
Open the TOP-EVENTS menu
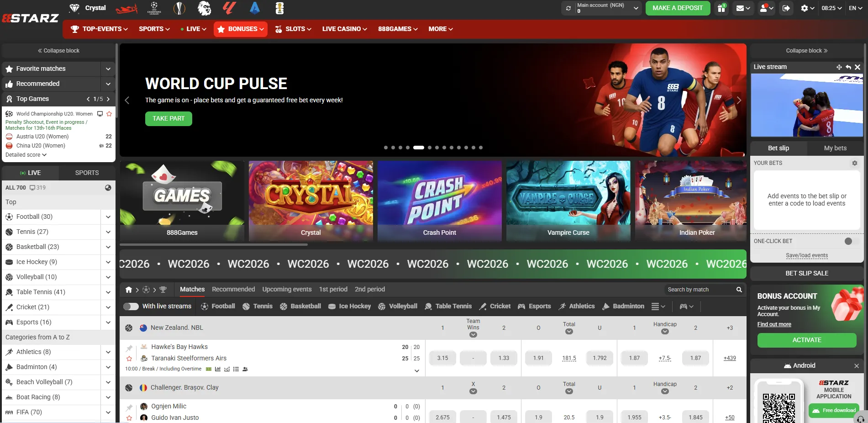coord(99,29)
